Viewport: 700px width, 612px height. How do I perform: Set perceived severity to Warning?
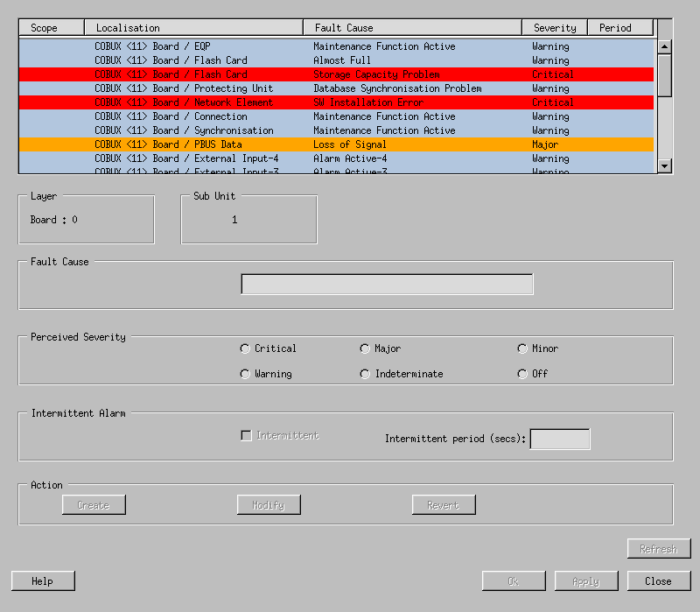tap(246, 374)
